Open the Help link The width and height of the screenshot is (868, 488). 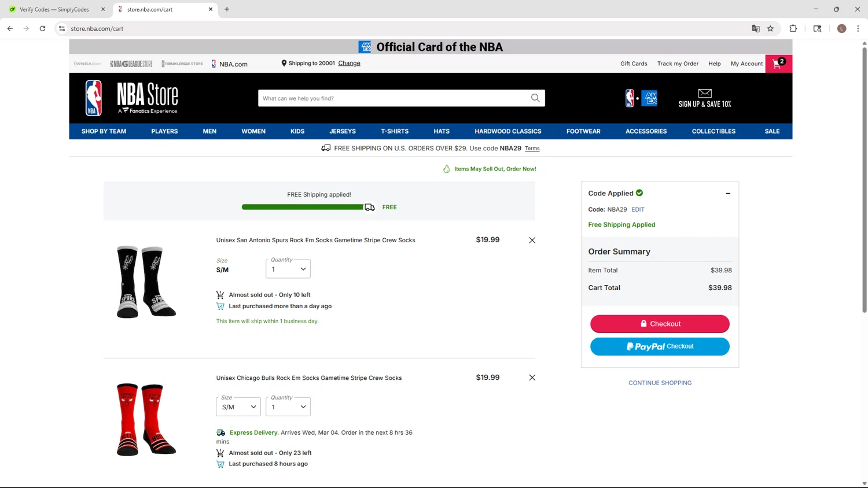click(x=715, y=64)
